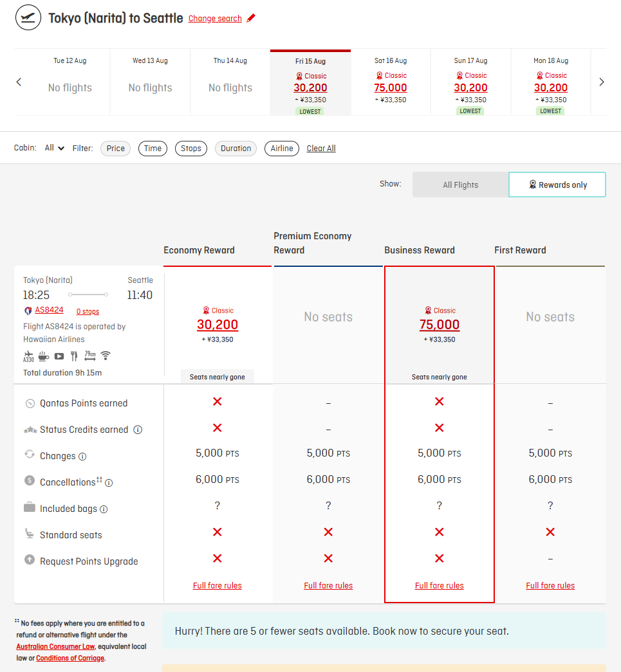Click the Status Credits stars icon

[30, 430]
